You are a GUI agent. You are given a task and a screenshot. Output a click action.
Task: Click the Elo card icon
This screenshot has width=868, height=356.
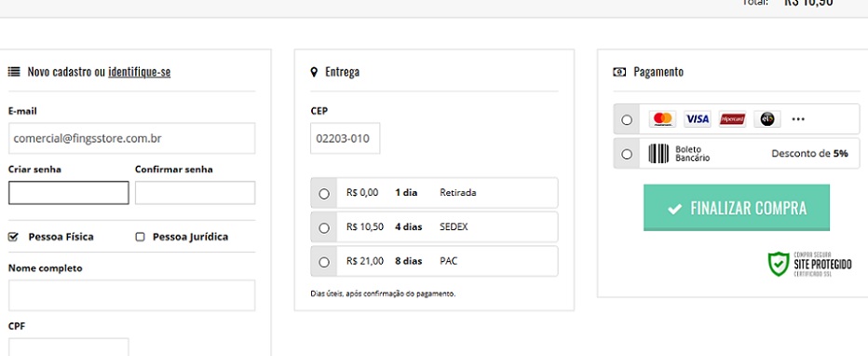tap(766, 119)
